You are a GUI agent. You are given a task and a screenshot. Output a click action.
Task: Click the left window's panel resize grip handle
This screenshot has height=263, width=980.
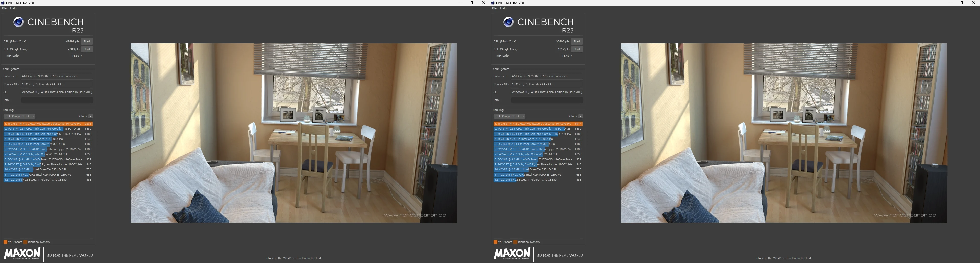click(x=97, y=138)
